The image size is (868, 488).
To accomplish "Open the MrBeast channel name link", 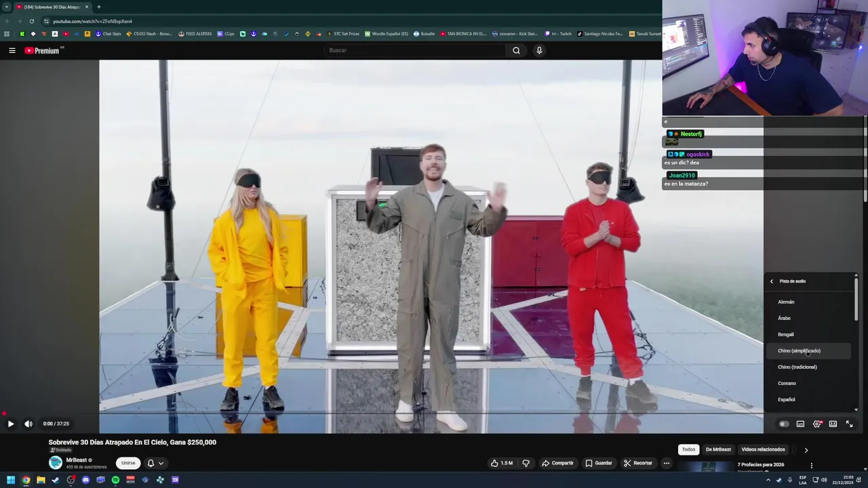I will tap(77, 460).
